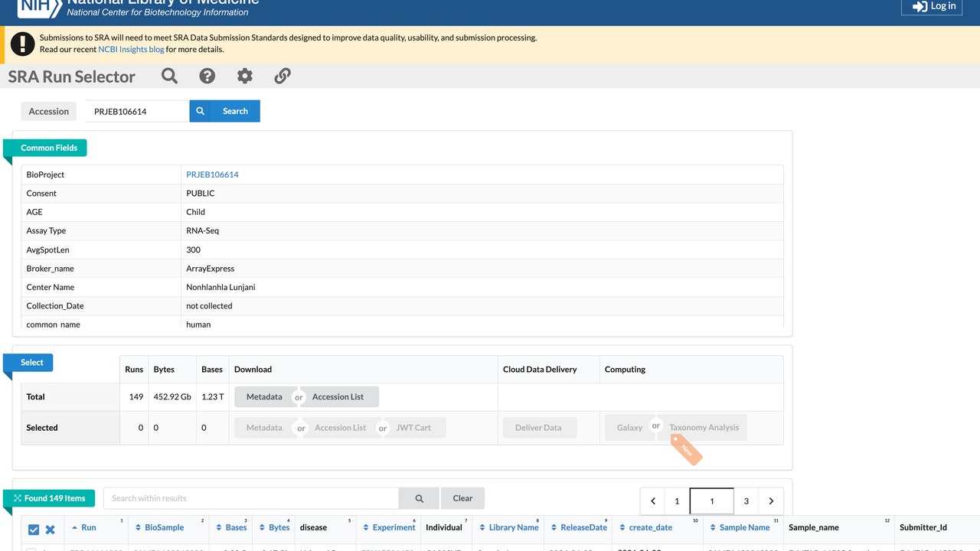Screen dimensions: 980x551
Task: Download Total Metadata button
Action: (x=264, y=396)
